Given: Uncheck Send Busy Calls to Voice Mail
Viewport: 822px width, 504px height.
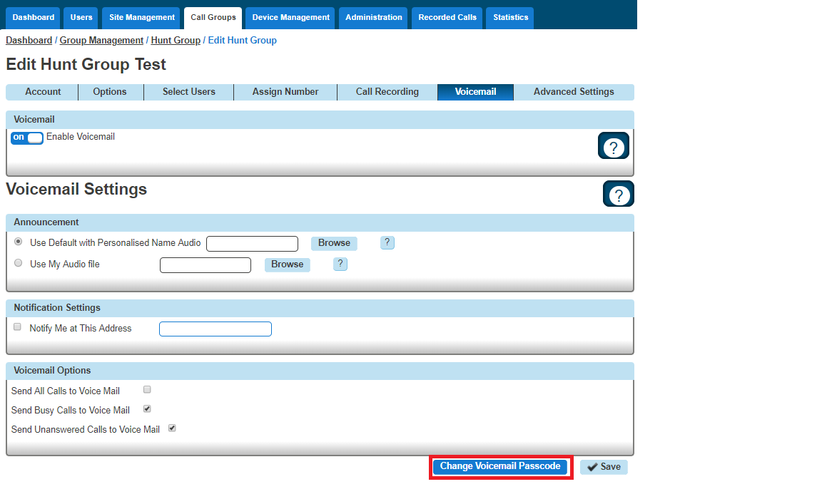Looking at the screenshot, I should [147, 409].
